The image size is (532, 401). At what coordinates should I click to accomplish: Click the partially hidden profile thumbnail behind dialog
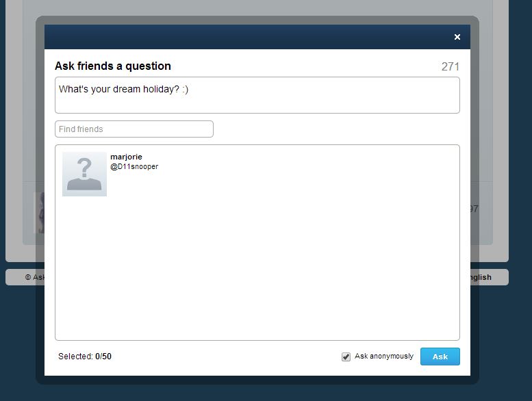(39, 213)
